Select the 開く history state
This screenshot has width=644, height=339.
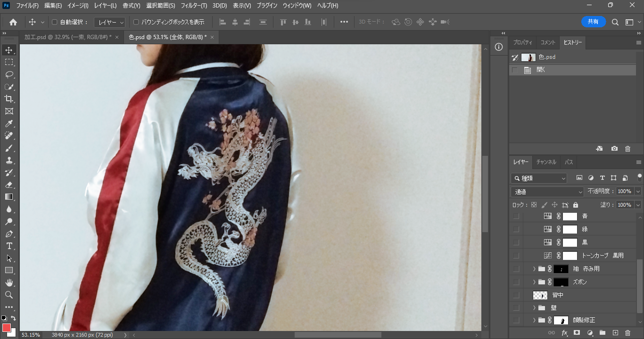point(541,70)
